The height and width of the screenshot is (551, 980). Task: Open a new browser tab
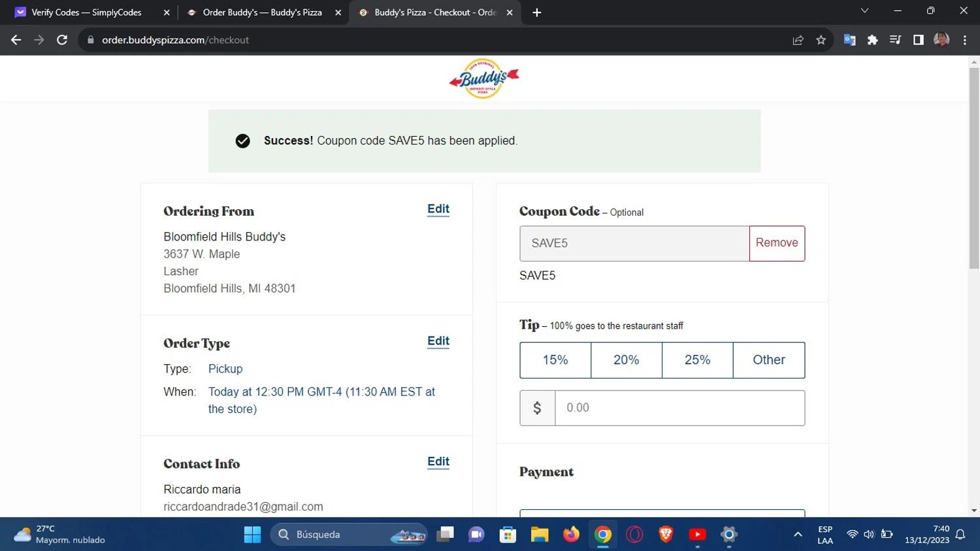(x=537, y=12)
